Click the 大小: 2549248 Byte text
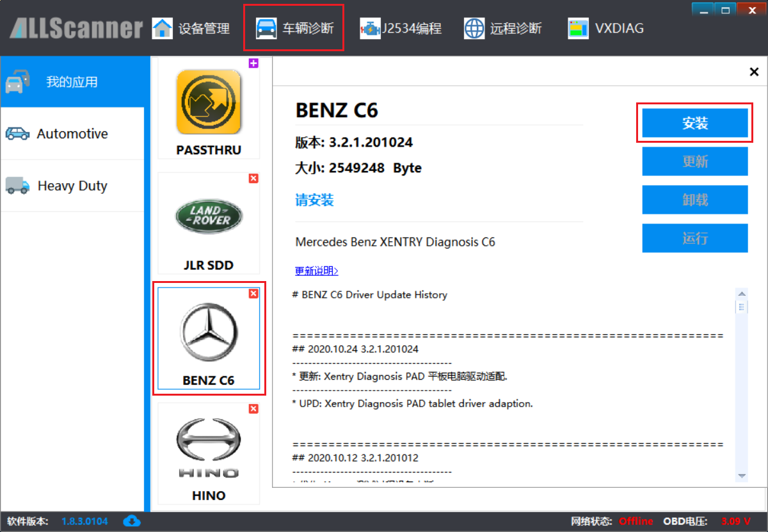Image resolution: width=768 pixels, height=532 pixels. pos(358,168)
